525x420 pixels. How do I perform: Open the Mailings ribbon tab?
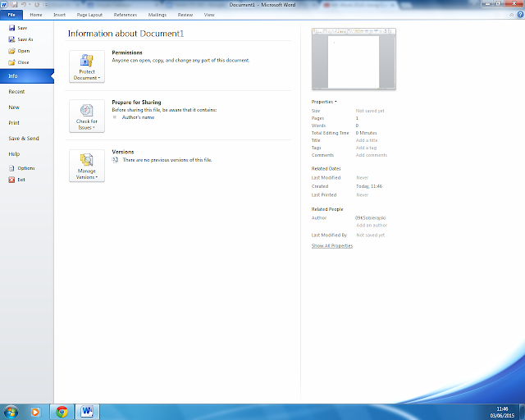[x=157, y=15]
